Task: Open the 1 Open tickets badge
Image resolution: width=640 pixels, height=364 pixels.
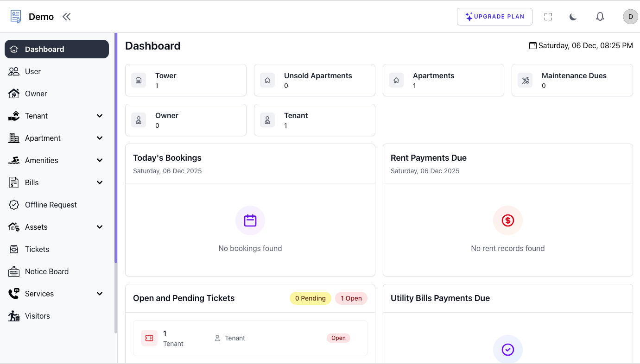Action: 351,298
